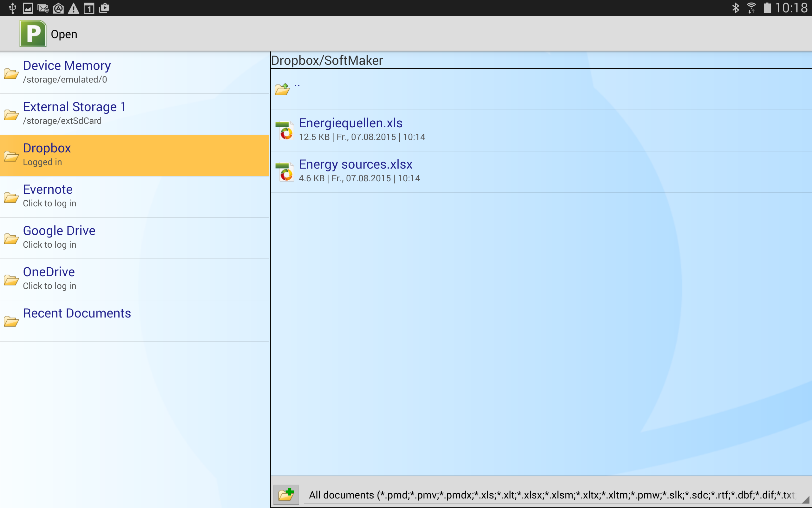The height and width of the screenshot is (508, 812).
Task: Click the Energy sources.xlsx spreadsheet icon
Action: tap(285, 172)
